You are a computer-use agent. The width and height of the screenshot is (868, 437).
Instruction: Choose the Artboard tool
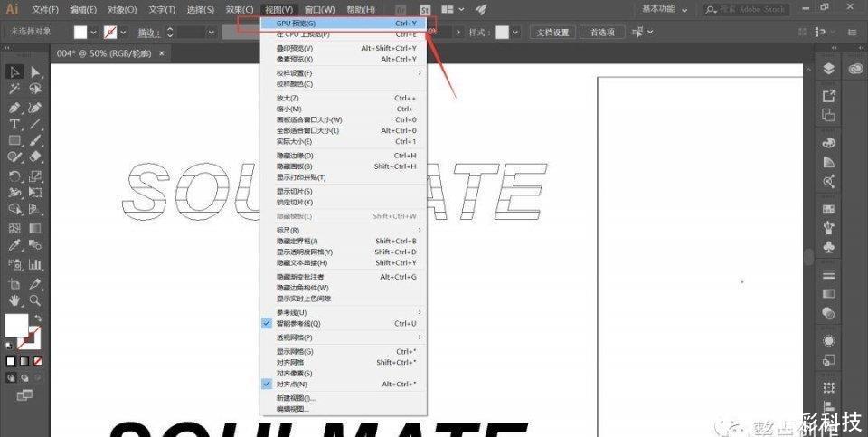coord(14,283)
